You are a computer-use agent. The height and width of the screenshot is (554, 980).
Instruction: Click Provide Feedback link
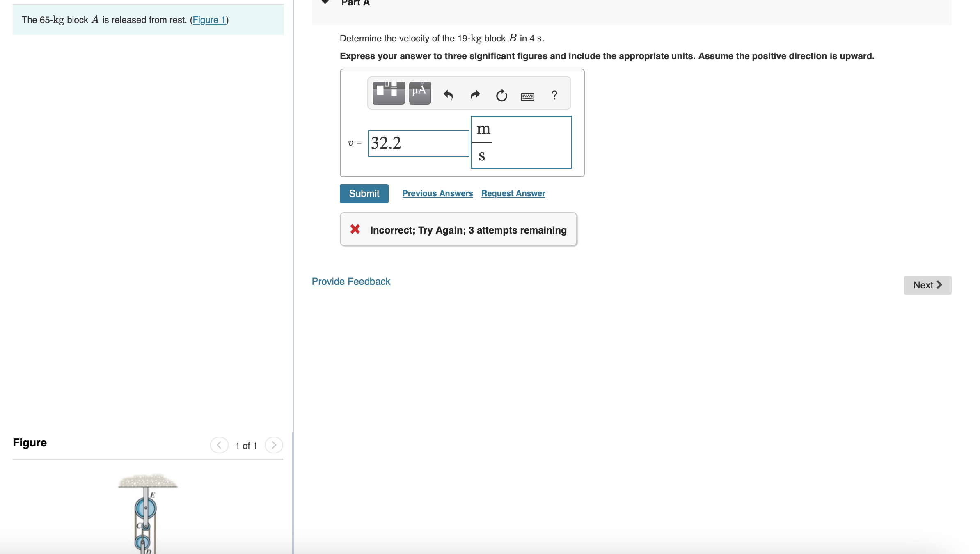351,282
